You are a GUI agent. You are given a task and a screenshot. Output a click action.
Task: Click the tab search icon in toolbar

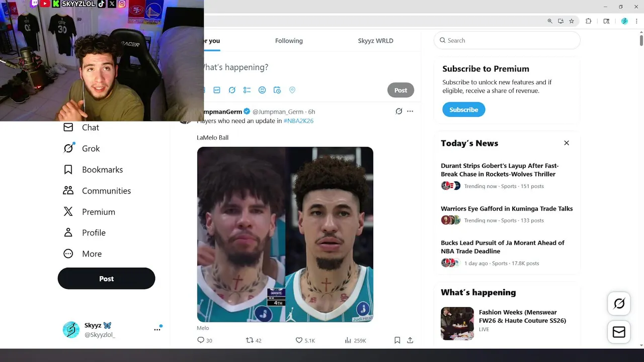tap(606, 21)
